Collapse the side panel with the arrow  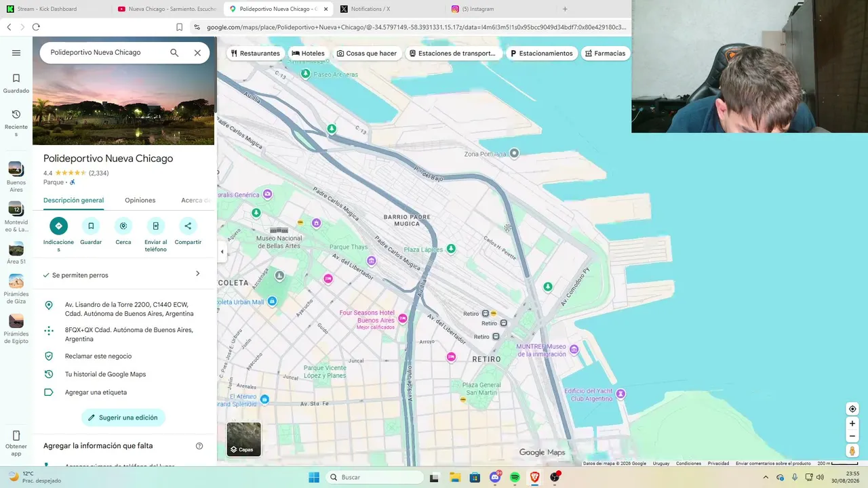[222, 252]
